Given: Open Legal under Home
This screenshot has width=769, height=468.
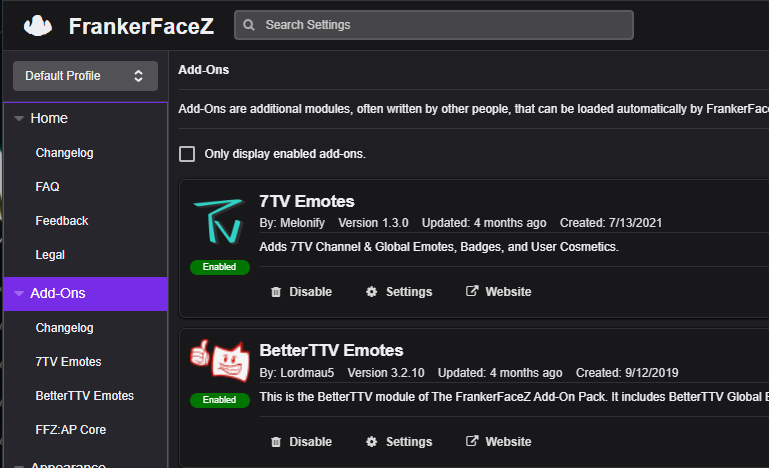Looking at the screenshot, I should pyautogui.click(x=50, y=255).
